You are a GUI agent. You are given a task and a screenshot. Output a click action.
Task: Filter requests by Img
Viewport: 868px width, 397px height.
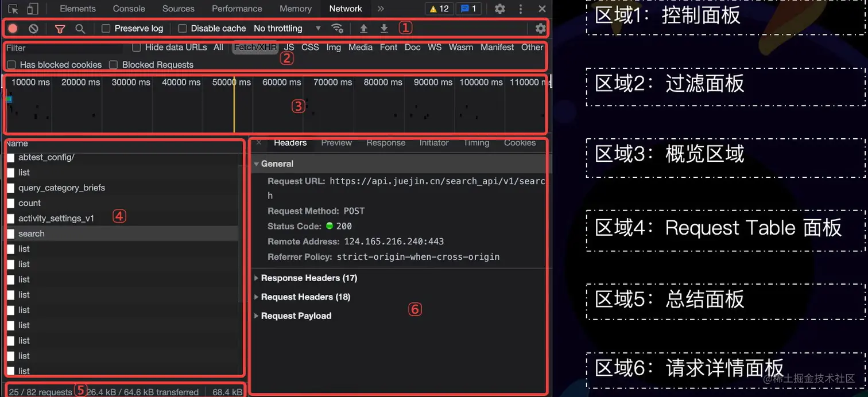(334, 47)
